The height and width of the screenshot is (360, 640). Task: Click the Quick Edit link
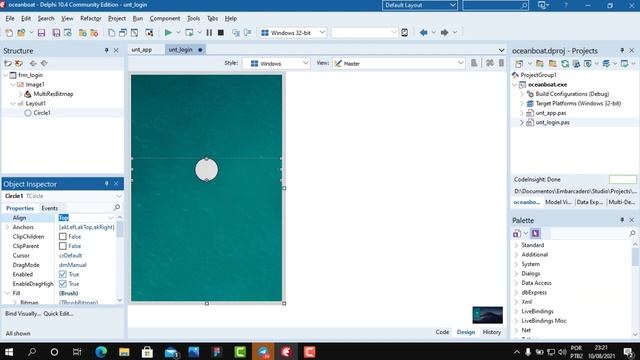click(58, 313)
